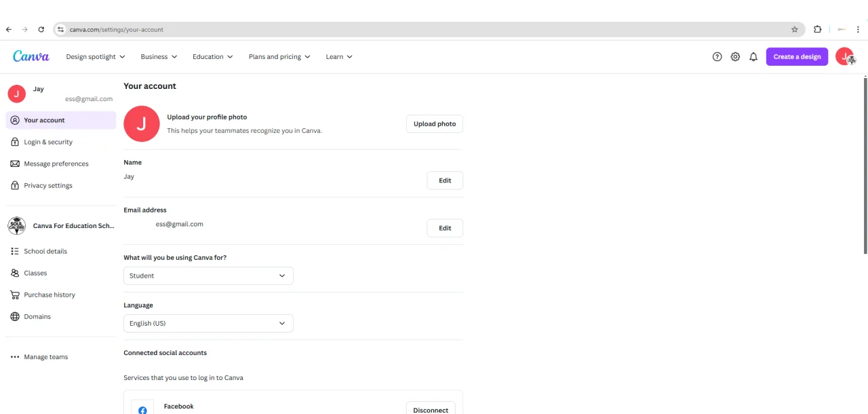Image resolution: width=868 pixels, height=414 pixels.
Task: Disconnect the Facebook account
Action: point(431,409)
